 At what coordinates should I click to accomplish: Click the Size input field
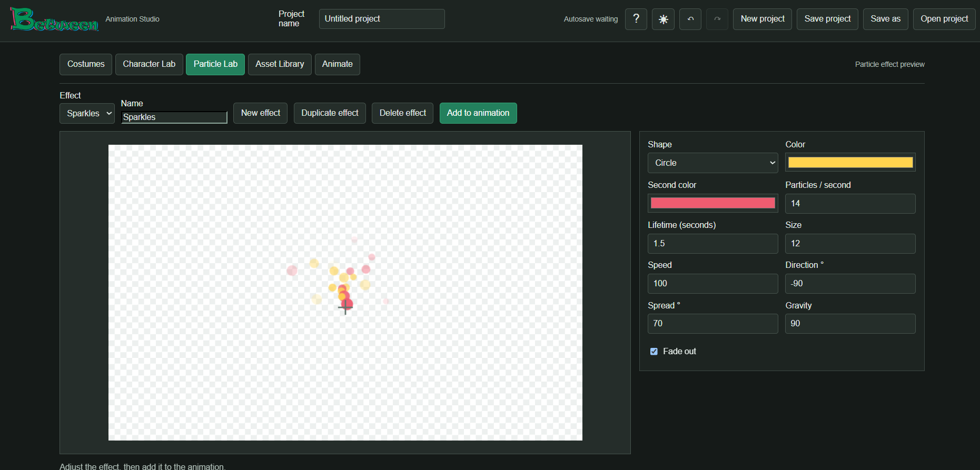pos(850,244)
